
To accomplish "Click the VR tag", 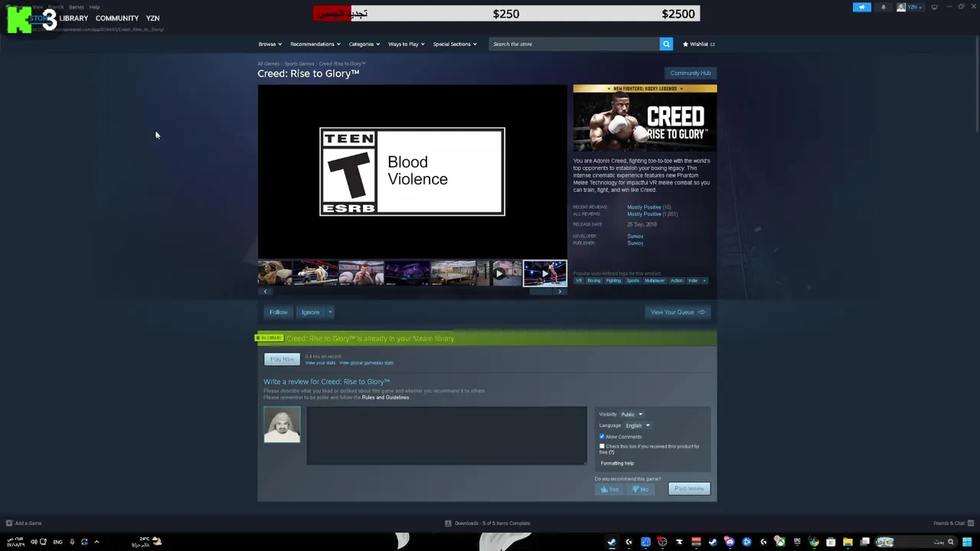I will tap(579, 280).
